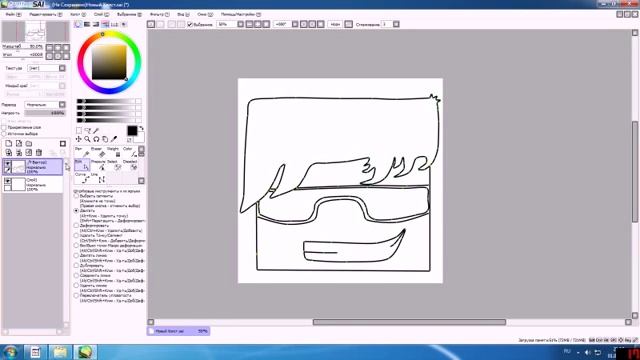This screenshot has width=640, height=360.
Task: Toggle the selection checkbox in top toolbar
Action: (190, 24)
